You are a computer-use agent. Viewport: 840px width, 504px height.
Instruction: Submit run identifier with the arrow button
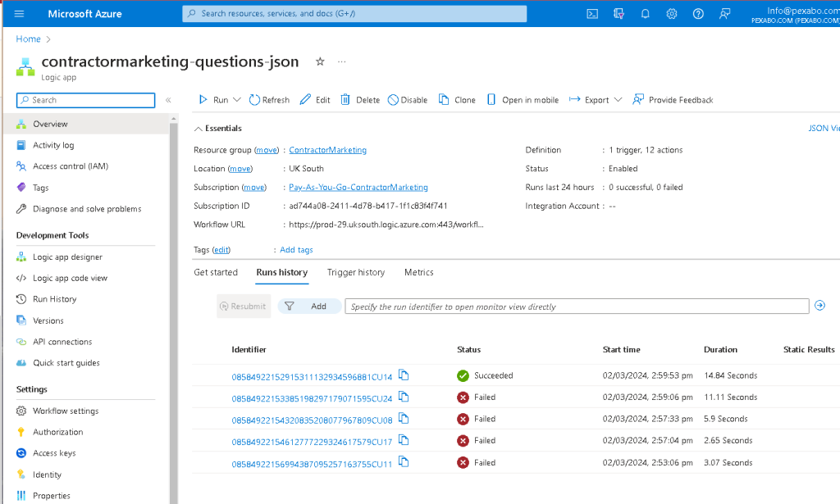[x=819, y=306]
